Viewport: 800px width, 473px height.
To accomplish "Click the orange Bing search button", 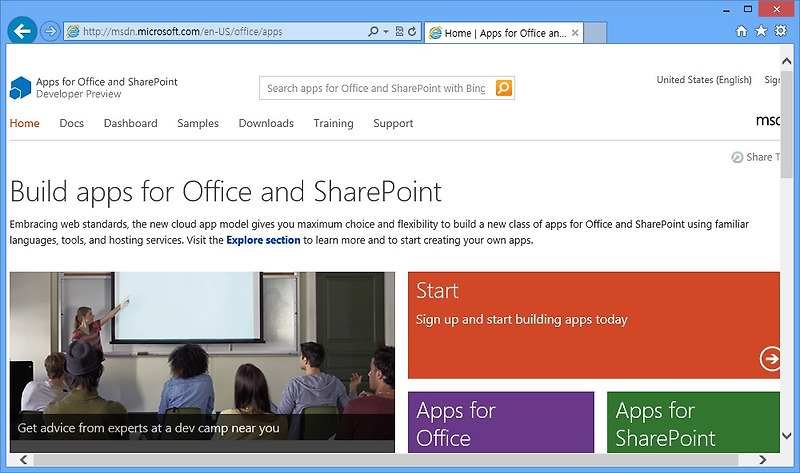I will click(x=504, y=88).
